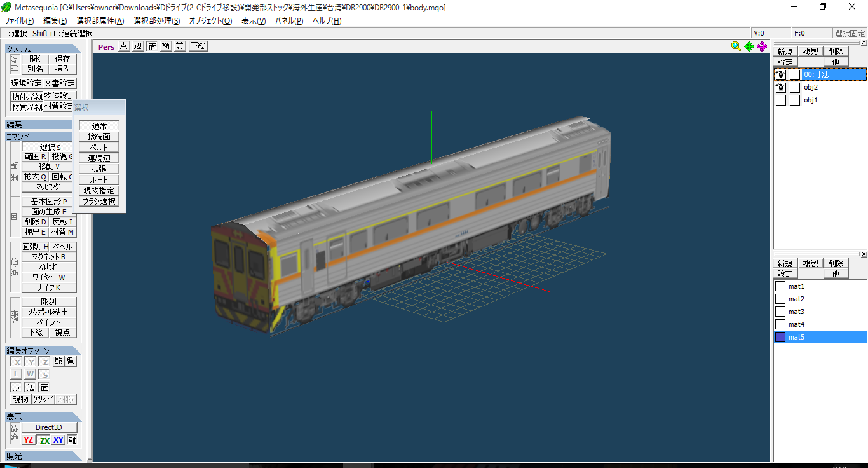Click mat1 color swatch
This screenshot has width=868, height=468.
pyautogui.click(x=780, y=286)
